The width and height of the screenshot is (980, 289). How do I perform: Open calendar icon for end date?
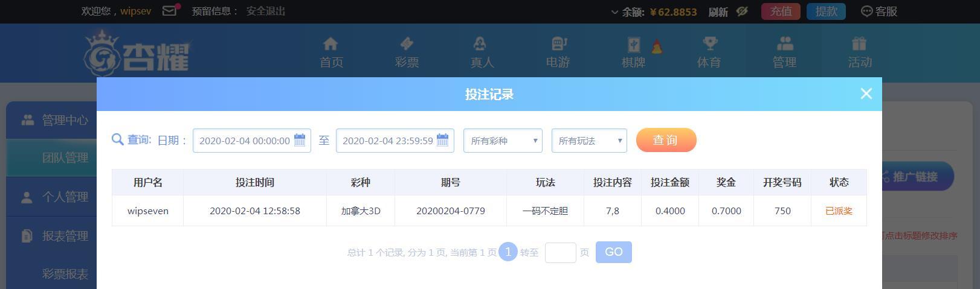tap(443, 140)
